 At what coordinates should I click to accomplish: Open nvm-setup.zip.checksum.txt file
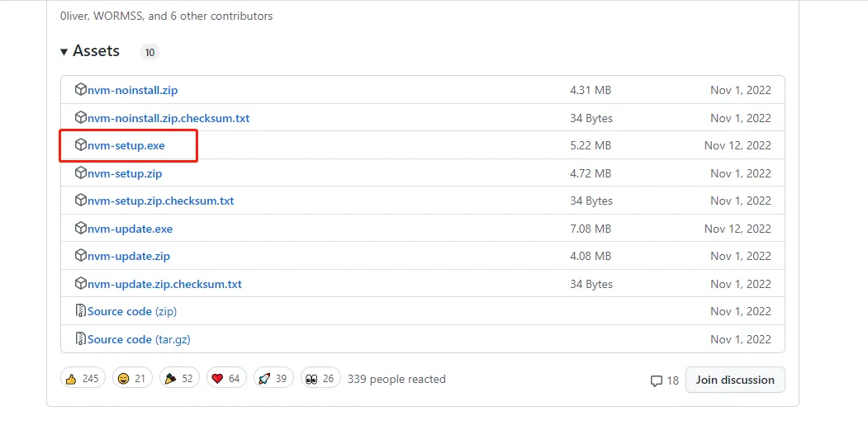(x=160, y=201)
